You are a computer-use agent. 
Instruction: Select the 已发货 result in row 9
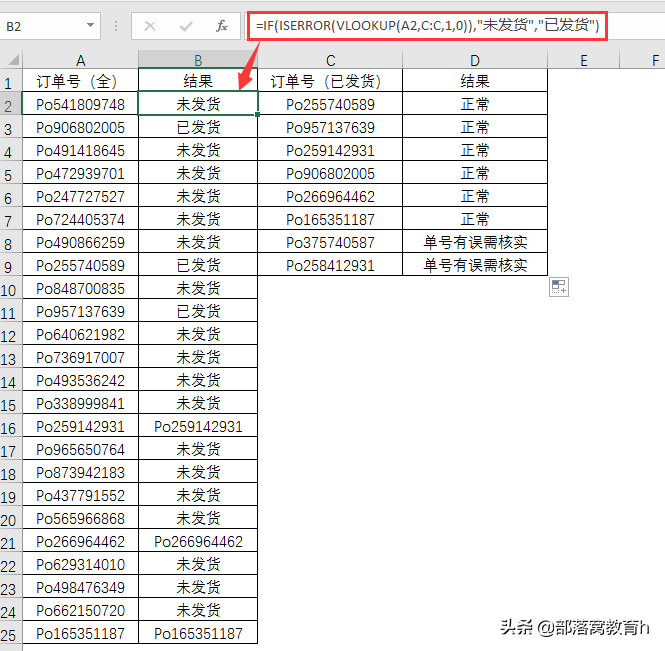click(x=198, y=265)
